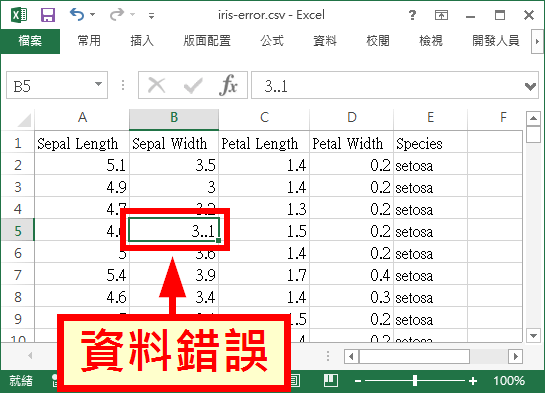Expand the formula bar with chevron
Image resolution: width=545 pixels, height=393 pixels.
(x=530, y=86)
